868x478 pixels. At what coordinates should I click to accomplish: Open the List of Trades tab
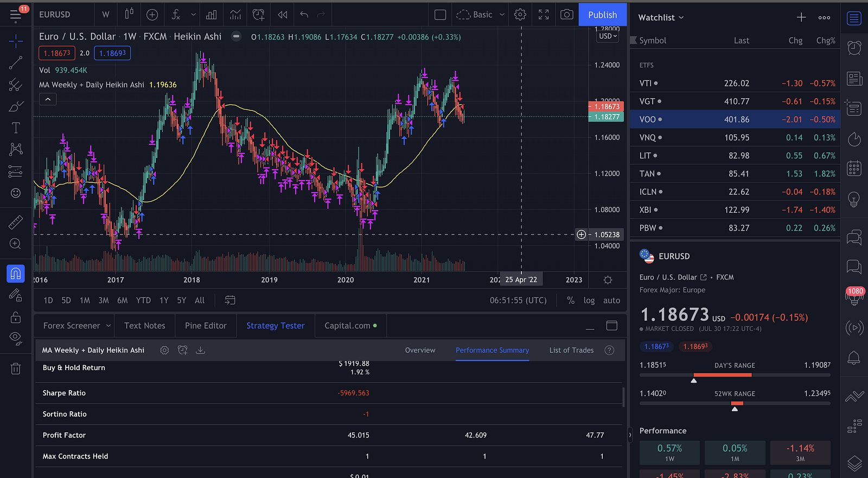tap(571, 350)
